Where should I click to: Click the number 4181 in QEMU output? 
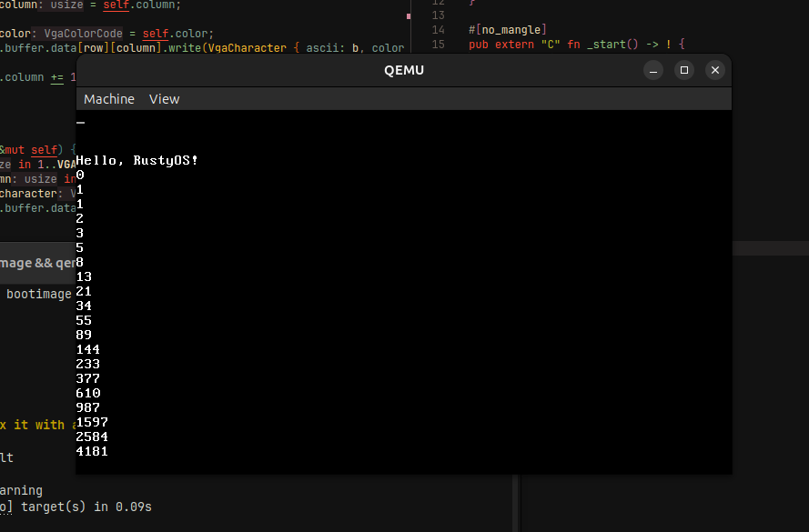coord(92,451)
